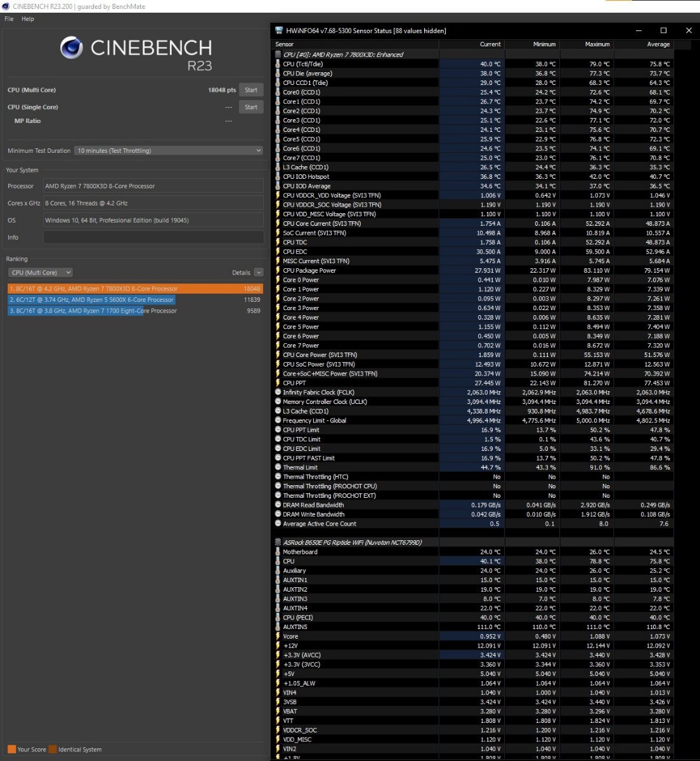
Task: Click circle icon beside Thermal Limit
Action: coord(278,467)
